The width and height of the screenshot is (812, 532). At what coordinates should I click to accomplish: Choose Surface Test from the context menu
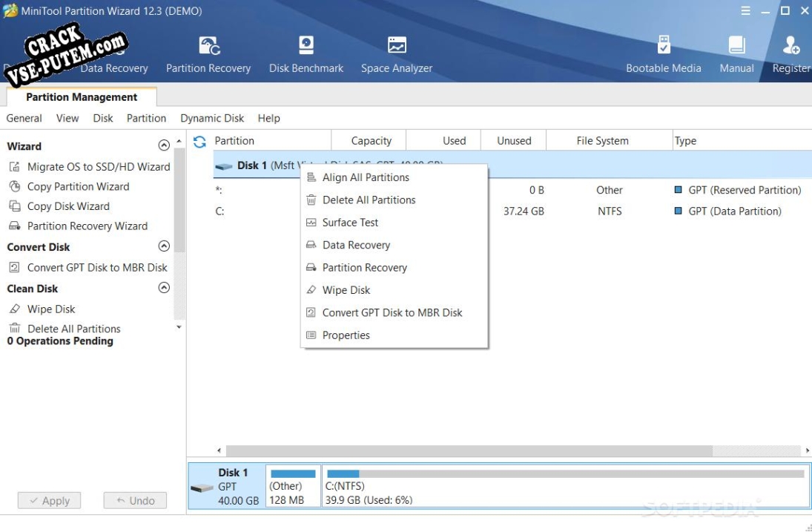point(350,223)
